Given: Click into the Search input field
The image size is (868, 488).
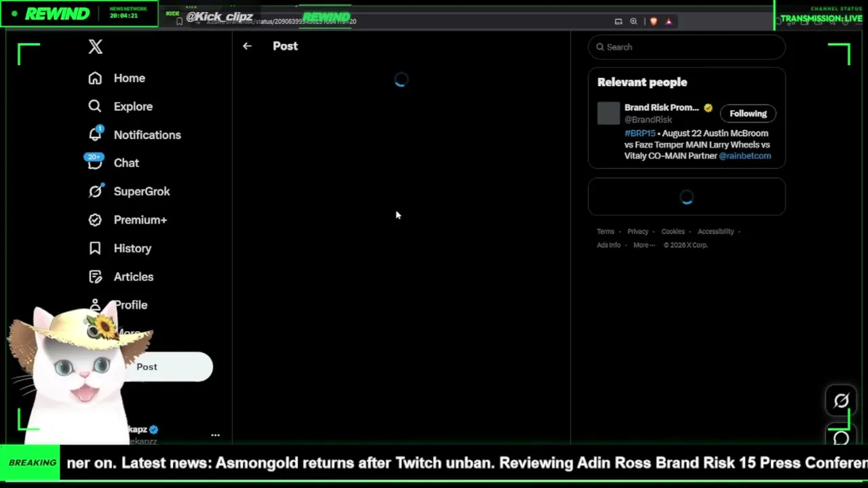Looking at the screenshot, I should [x=687, y=47].
